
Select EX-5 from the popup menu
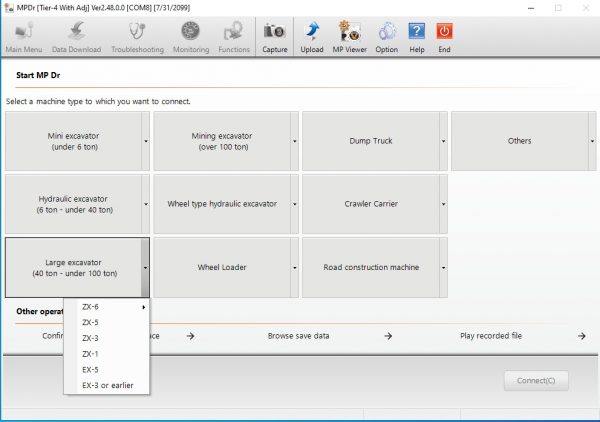(x=107, y=370)
